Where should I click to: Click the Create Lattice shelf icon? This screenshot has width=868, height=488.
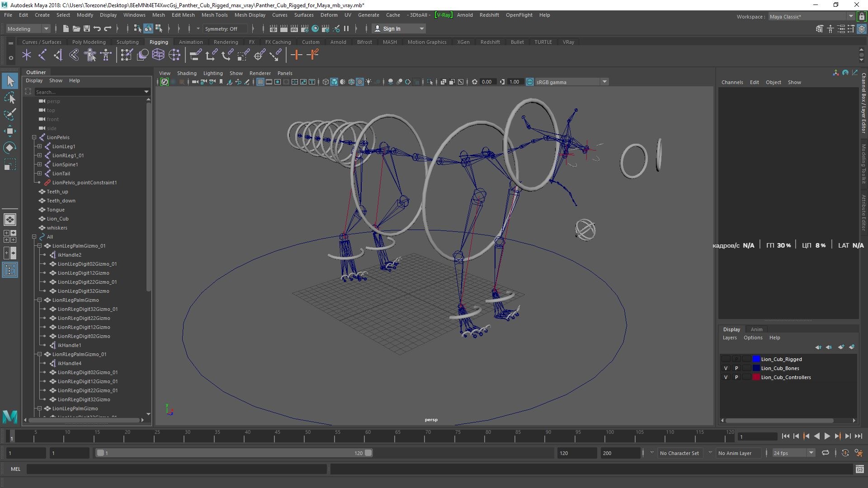coord(158,55)
